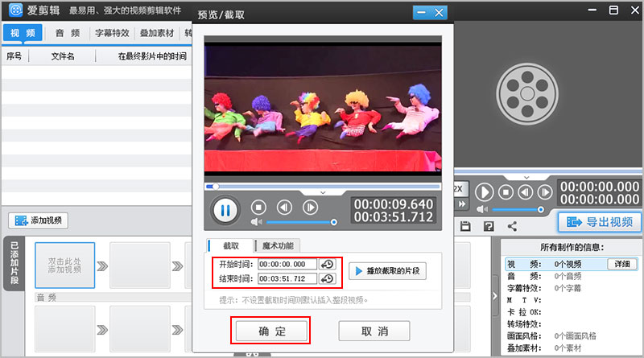Pause the video in the preview dialog
Image resolution: width=644 pixels, height=358 pixels.
tap(225, 211)
